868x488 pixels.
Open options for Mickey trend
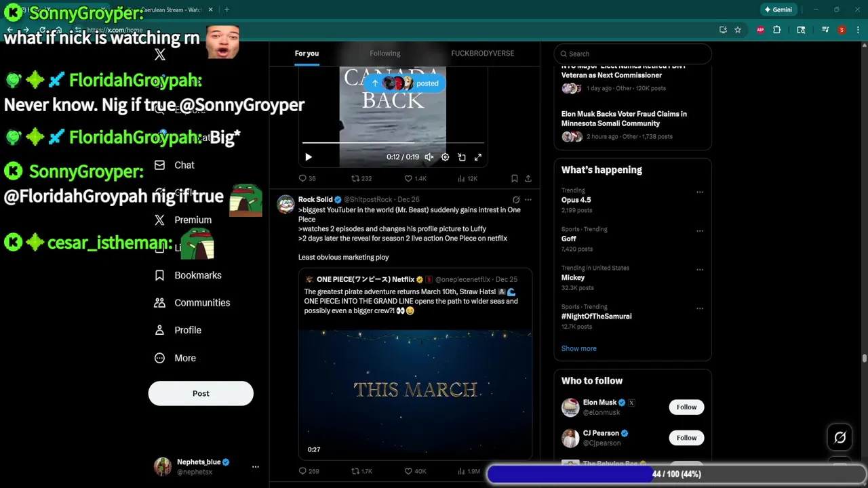(700, 269)
